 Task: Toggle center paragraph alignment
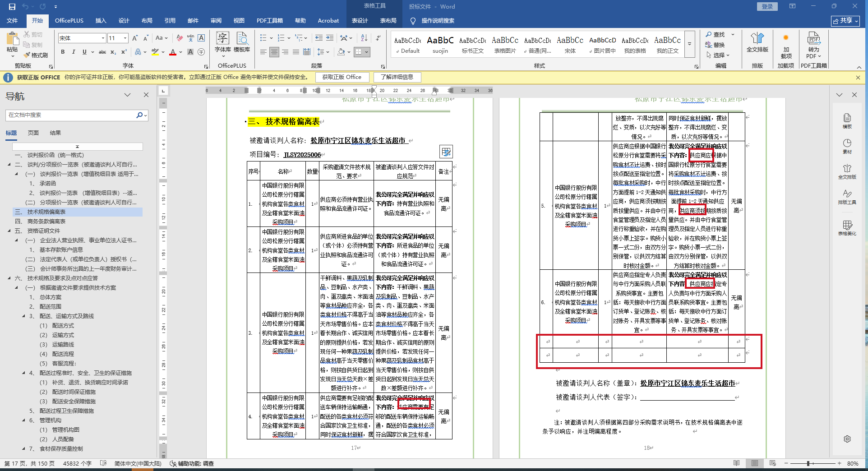click(x=274, y=52)
